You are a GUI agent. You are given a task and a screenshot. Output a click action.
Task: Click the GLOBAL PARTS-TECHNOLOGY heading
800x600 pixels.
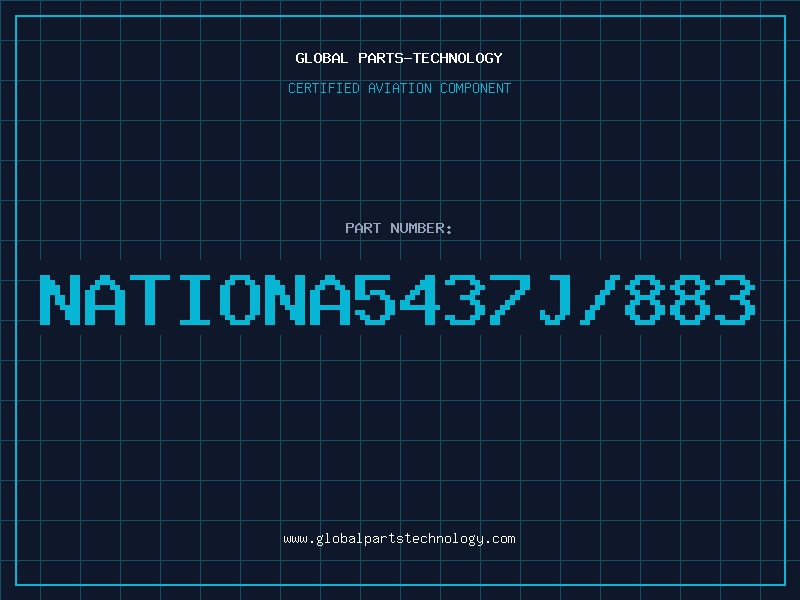[x=399, y=58]
